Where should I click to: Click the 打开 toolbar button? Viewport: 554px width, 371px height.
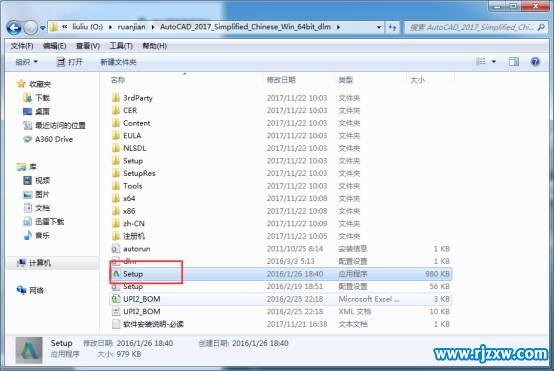[70, 62]
